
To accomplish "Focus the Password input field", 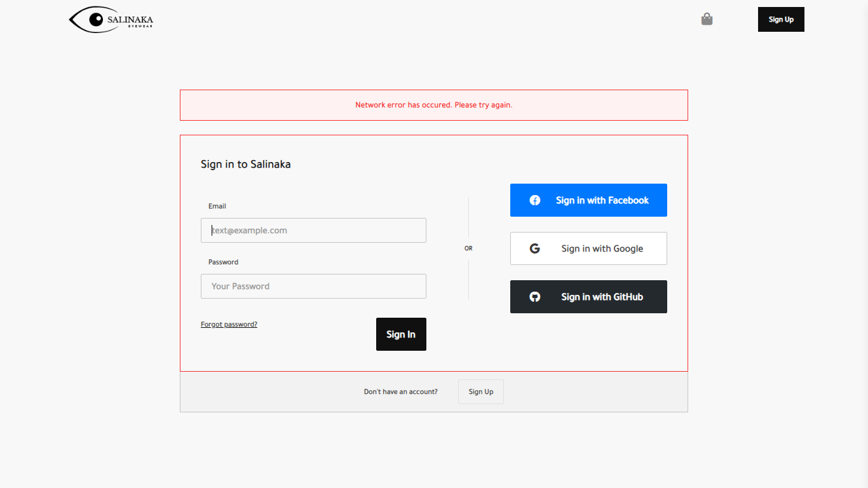I will click(313, 286).
